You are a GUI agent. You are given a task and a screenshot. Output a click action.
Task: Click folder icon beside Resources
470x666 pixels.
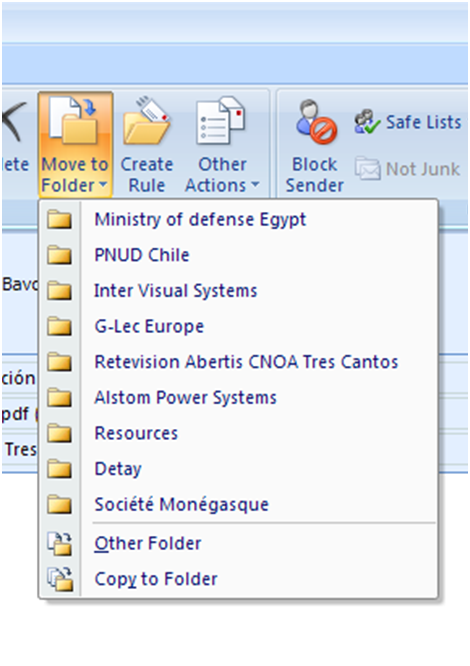[59, 434]
